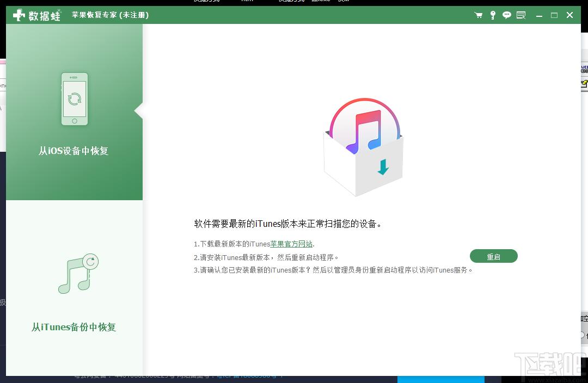Viewport: 588px width, 383px height.
Task: Open the menu list icon in title bar
Action: 521,15
